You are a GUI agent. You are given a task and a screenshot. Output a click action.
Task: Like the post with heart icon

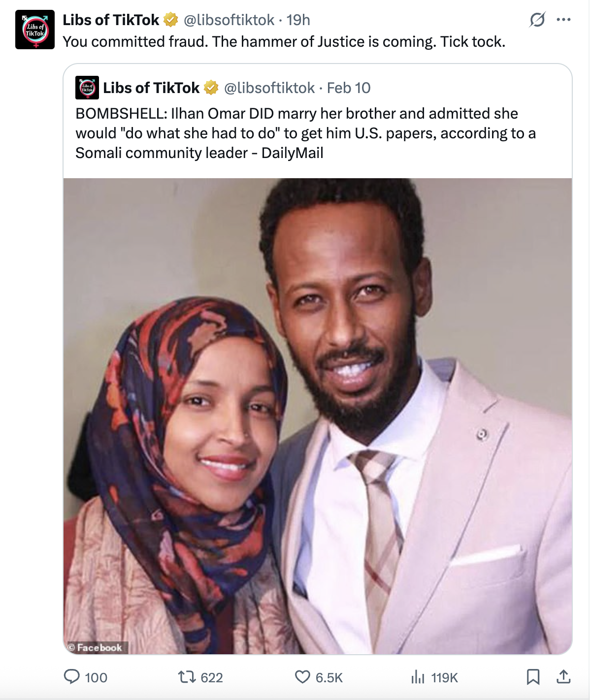pyautogui.click(x=302, y=677)
